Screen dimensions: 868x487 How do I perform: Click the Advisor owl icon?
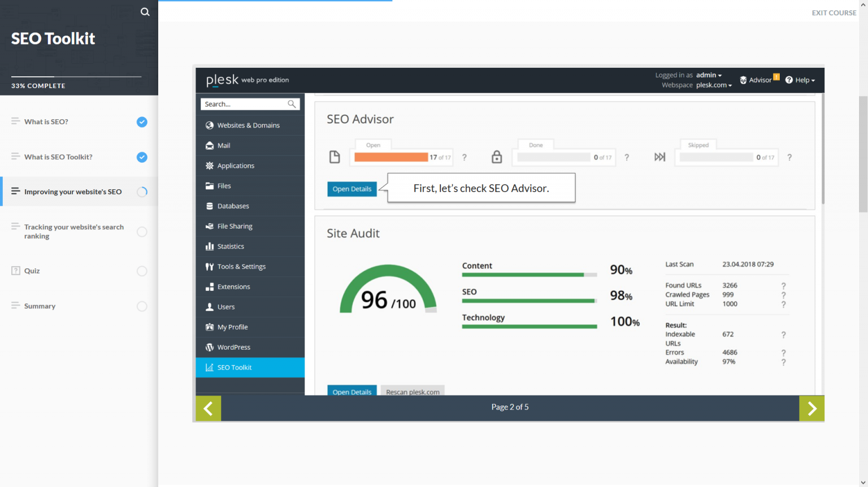[x=743, y=80]
